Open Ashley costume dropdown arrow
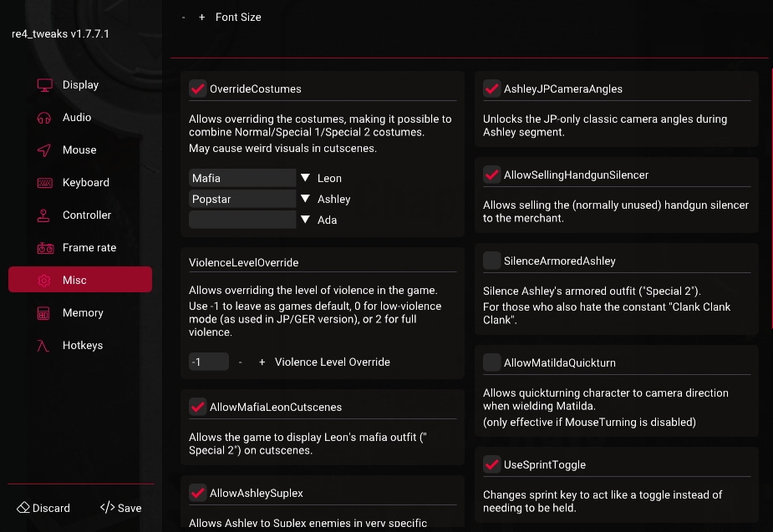773x532 pixels. [305, 199]
